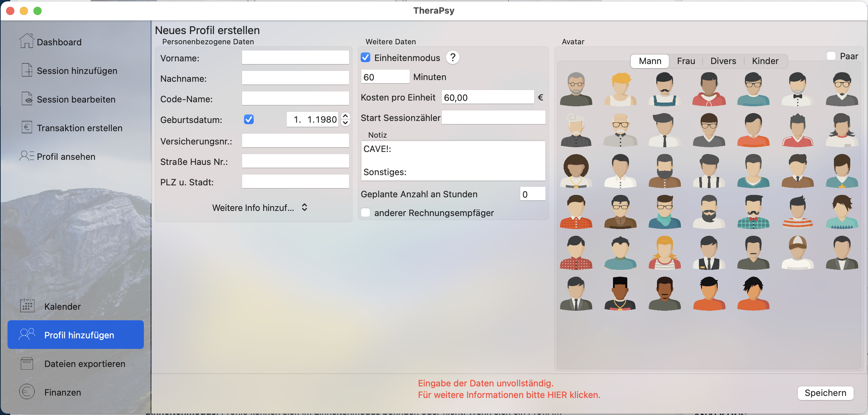Open Weitere Info hinzuf... dropdown

[260, 207]
